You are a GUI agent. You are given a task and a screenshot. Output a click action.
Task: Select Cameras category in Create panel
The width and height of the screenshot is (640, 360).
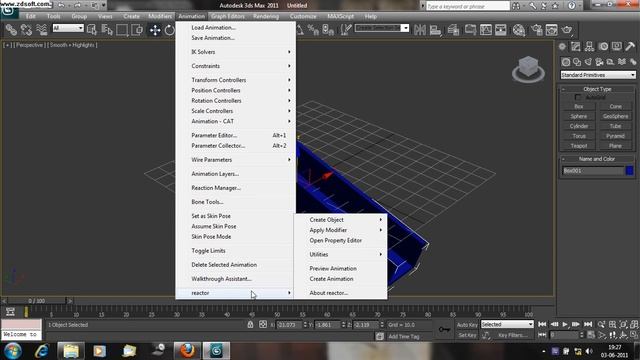pos(599,62)
